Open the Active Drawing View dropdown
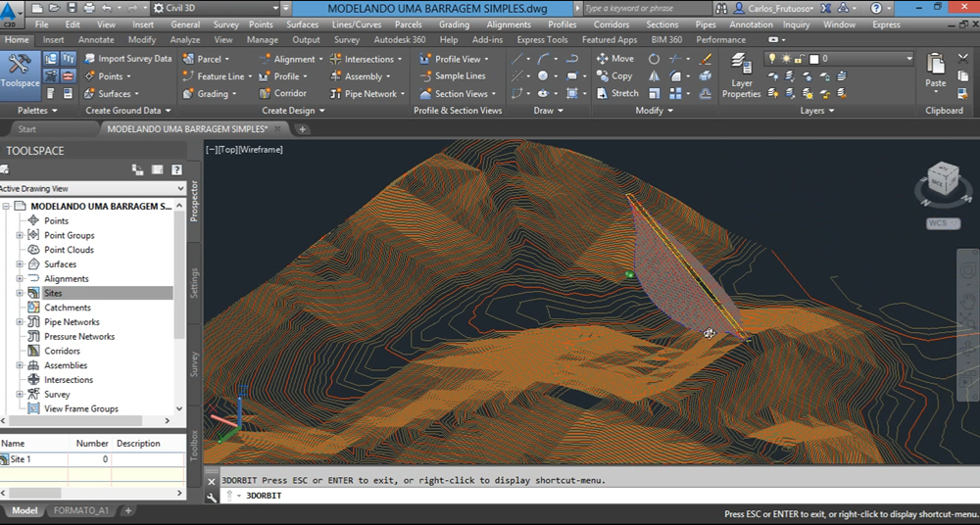 92,188
